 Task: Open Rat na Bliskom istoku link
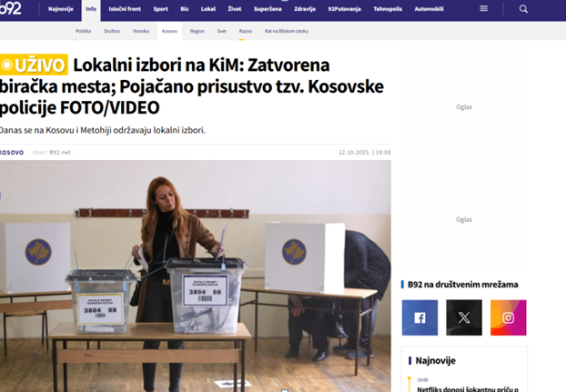point(287,31)
